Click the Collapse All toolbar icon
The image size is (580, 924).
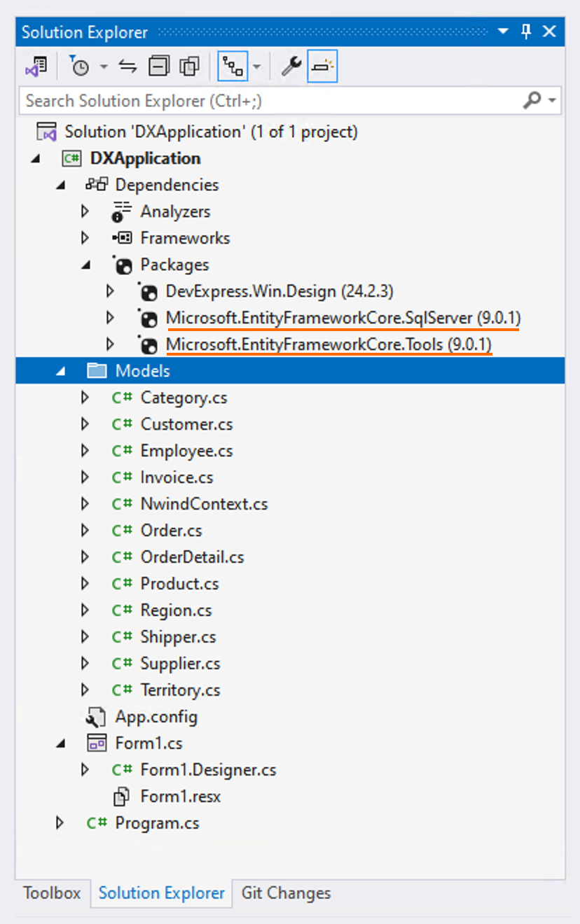click(159, 67)
